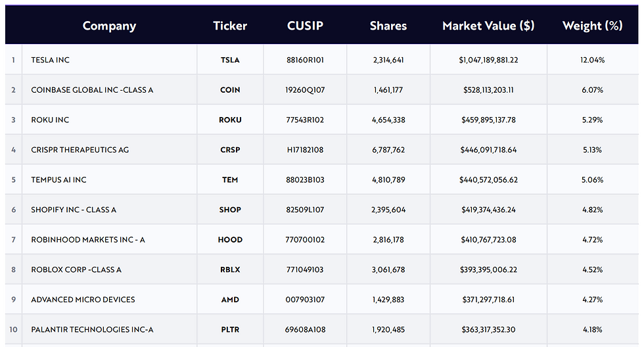This screenshot has width=644, height=347.
Task: Click the ROKU ticker symbol
Action: coord(230,120)
